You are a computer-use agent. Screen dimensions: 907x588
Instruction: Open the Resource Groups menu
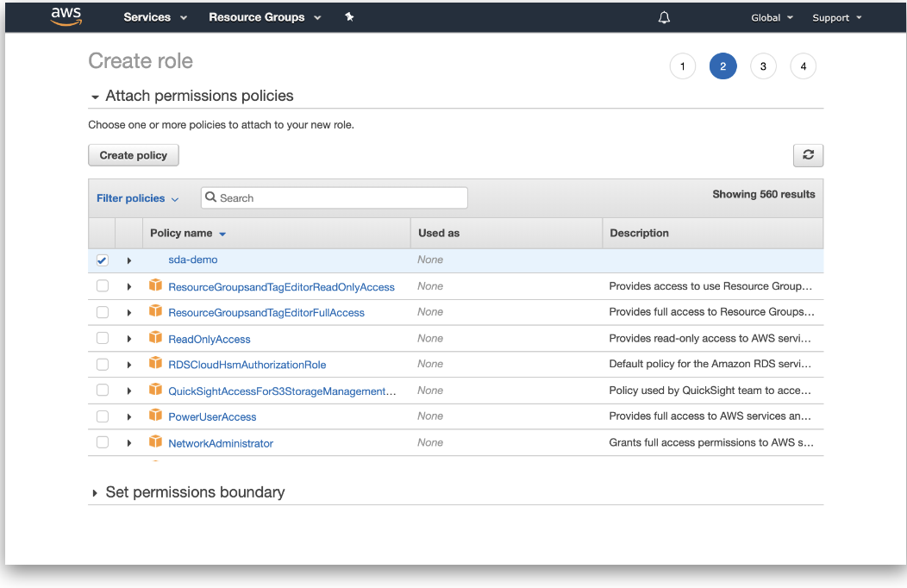coord(265,17)
